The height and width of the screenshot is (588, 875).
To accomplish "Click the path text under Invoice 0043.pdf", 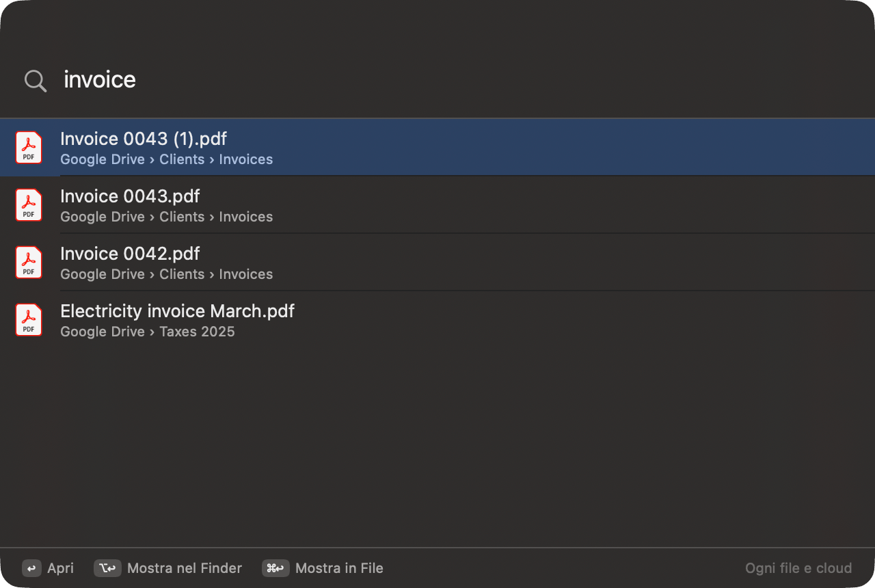I will tap(167, 217).
